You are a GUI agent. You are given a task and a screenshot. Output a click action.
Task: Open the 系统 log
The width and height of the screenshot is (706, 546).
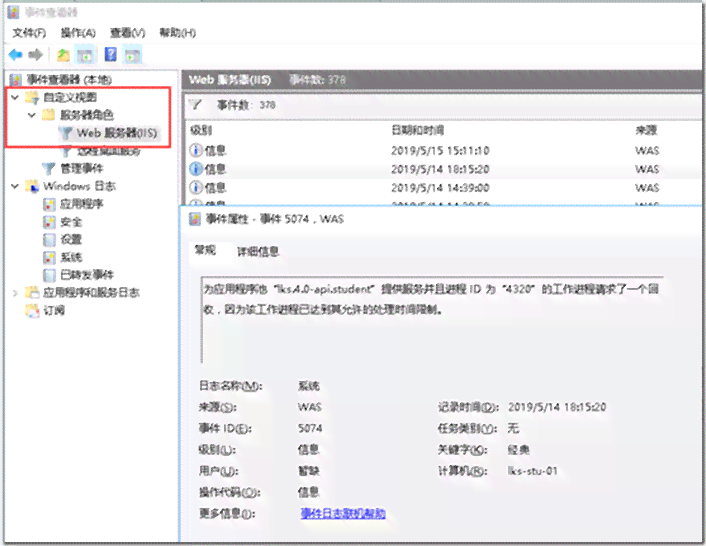coord(71,257)
